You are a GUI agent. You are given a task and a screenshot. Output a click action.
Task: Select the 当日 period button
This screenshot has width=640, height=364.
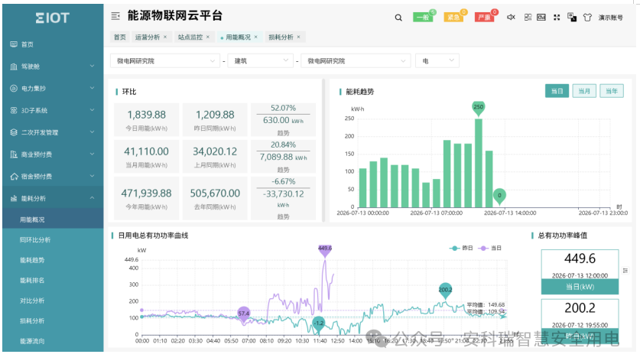557,91
